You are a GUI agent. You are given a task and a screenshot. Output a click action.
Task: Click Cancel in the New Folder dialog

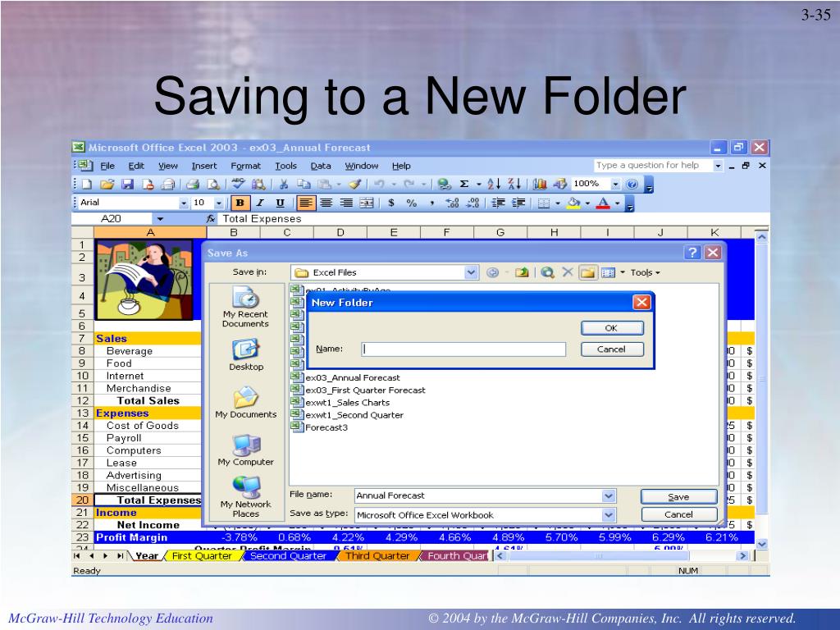tap(612, 349)
